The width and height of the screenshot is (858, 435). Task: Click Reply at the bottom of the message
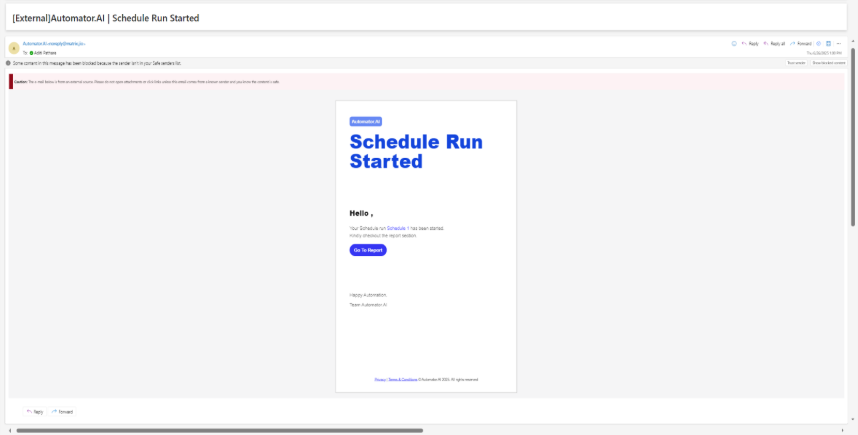35,412
